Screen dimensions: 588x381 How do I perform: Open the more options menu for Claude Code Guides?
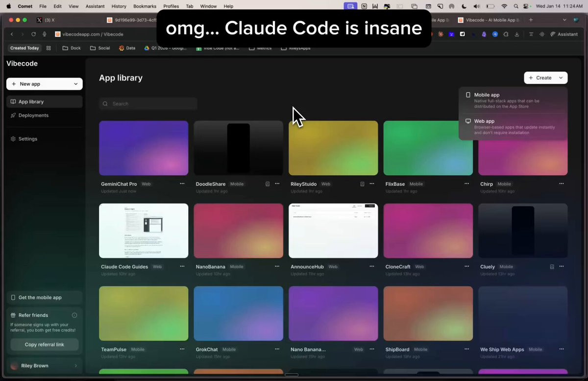click(182, 267)
